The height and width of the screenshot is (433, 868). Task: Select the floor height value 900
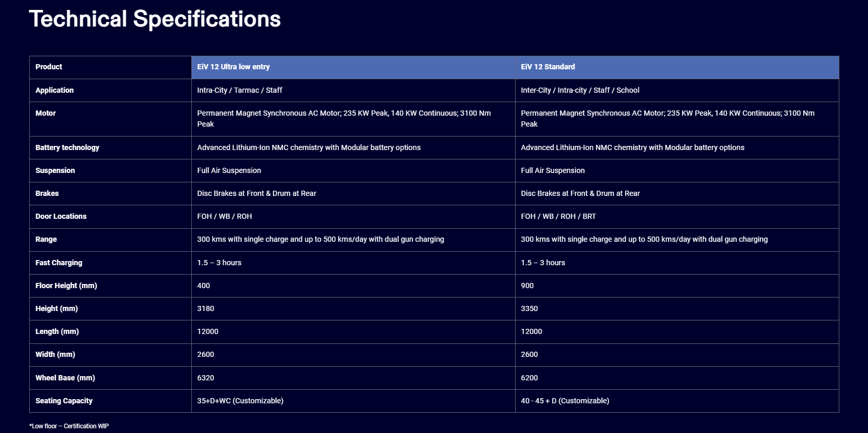point(527,286)
